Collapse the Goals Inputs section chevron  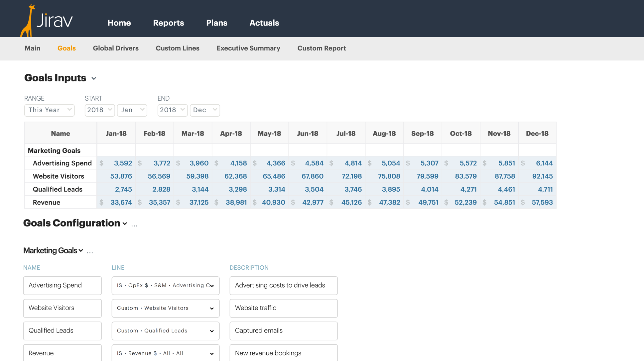point(94,79)
